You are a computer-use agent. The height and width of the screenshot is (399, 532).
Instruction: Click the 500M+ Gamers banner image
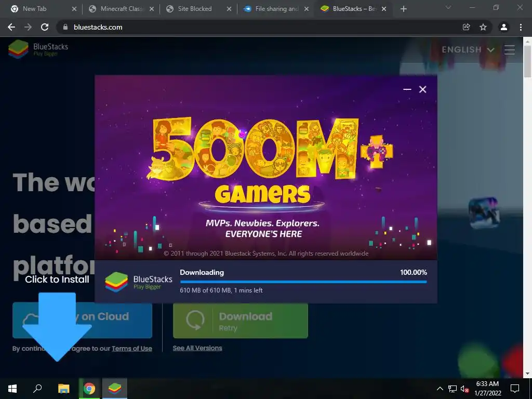pyautogui.click(x=265, y=168)
